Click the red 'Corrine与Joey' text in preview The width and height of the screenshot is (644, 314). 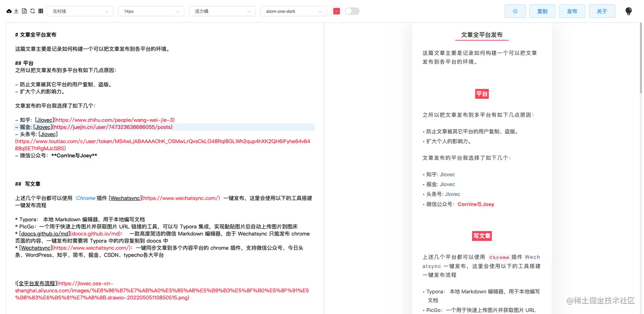pos(476,204)
